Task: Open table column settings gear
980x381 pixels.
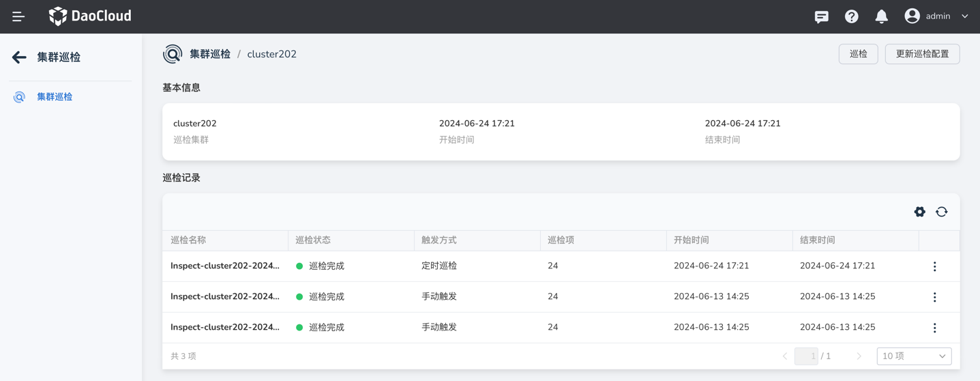Action: (919, 212)
